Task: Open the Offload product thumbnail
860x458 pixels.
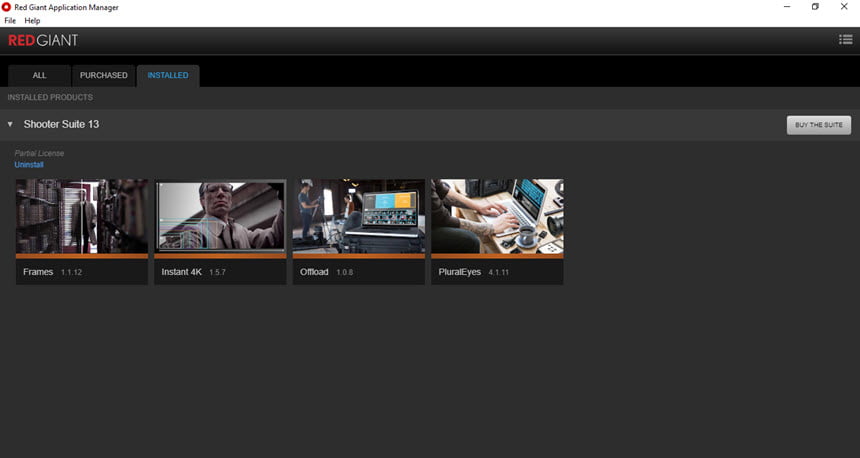Action: pyautogui.click(x=359, y=216)
